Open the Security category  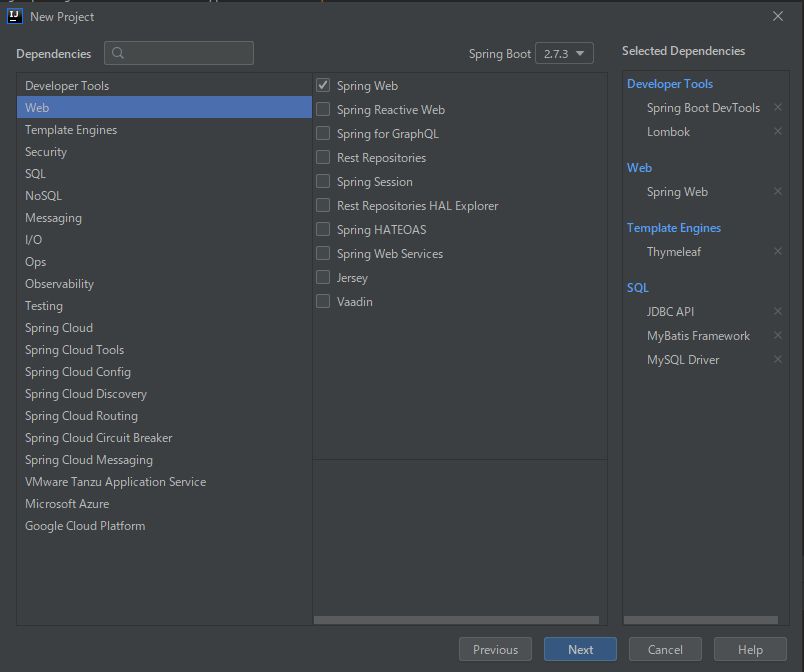tap(164, 152)
